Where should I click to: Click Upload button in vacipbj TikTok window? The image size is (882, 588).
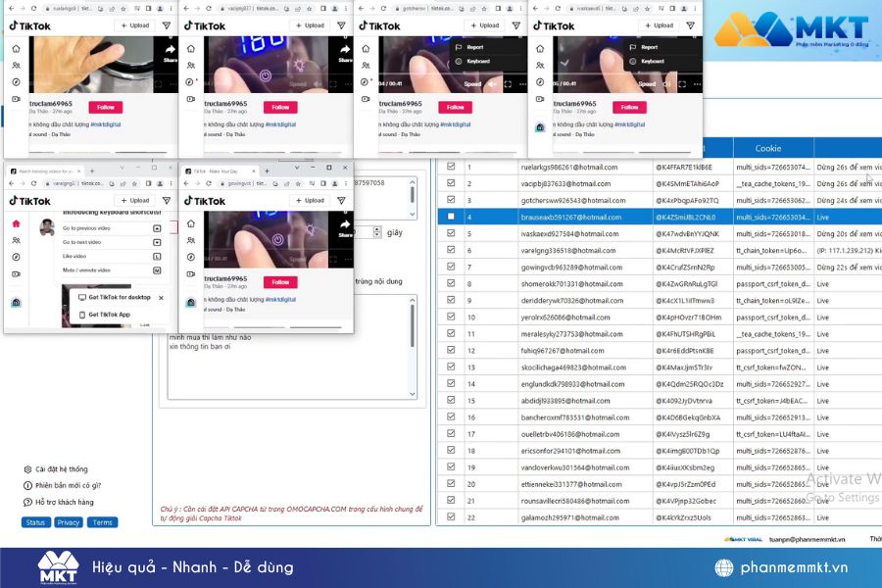(310, 25)
